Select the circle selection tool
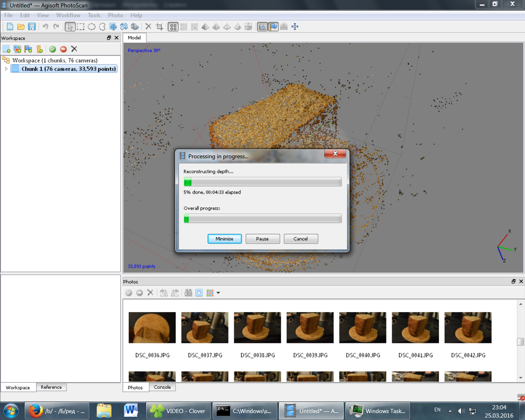Viewport: 525px width, 420px height. click(91, 27)
